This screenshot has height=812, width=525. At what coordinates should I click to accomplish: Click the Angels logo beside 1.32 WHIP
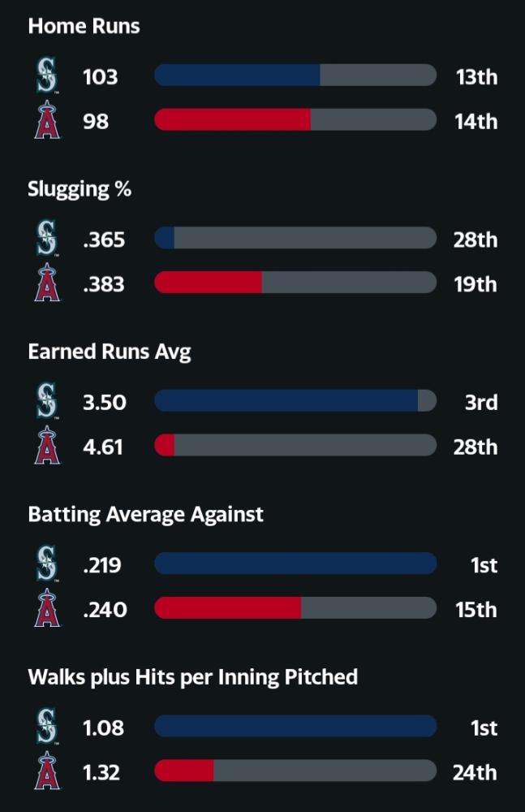(x=47, y=771)
